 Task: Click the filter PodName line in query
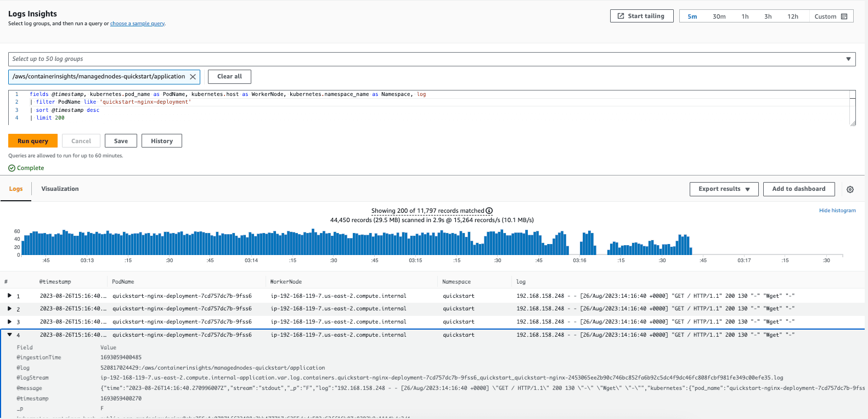click(x=110, y=102)
